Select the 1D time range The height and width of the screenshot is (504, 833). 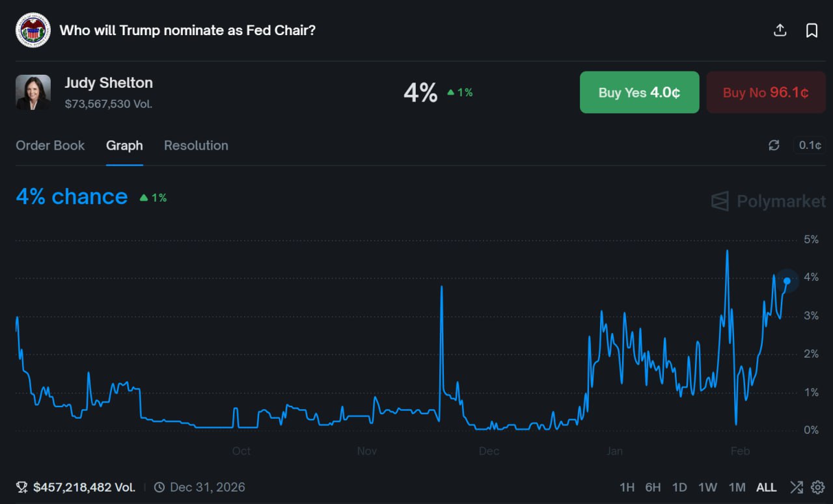(679, 487)
